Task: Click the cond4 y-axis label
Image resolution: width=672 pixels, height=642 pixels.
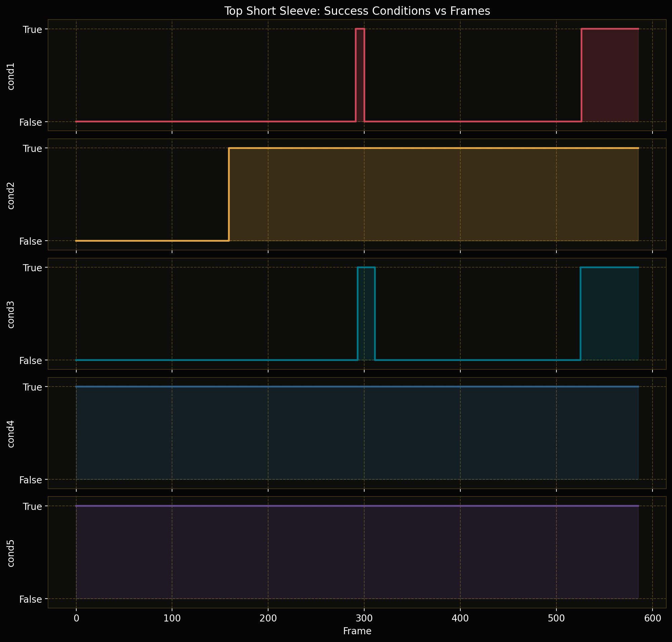Action: coord(11,433)
